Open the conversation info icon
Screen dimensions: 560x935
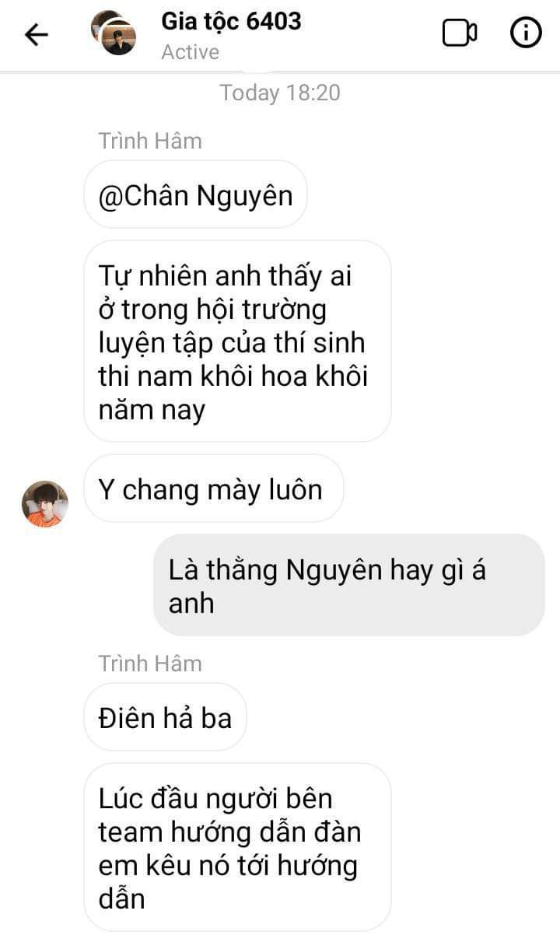tap(526, 33)
